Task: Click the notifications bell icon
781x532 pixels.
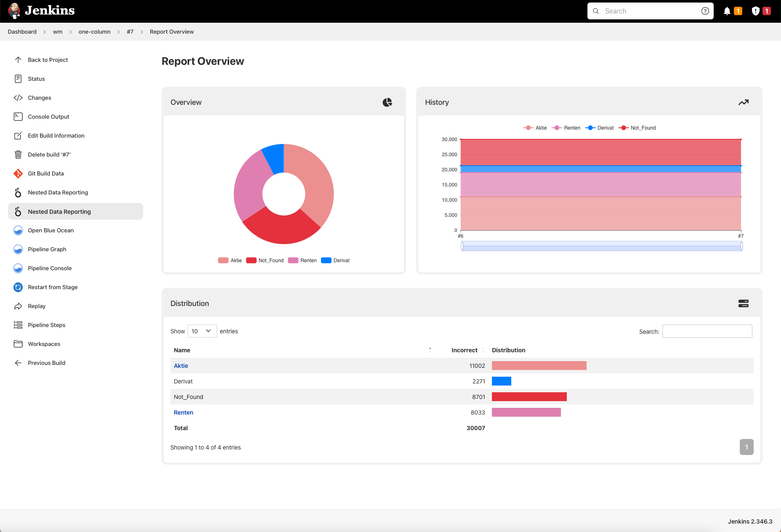Action: click(727, 11)
